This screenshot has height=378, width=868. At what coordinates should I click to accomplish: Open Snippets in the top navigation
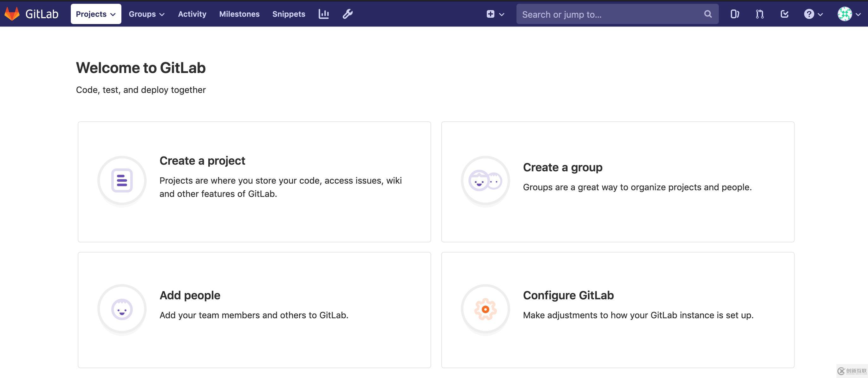[288, 14]
